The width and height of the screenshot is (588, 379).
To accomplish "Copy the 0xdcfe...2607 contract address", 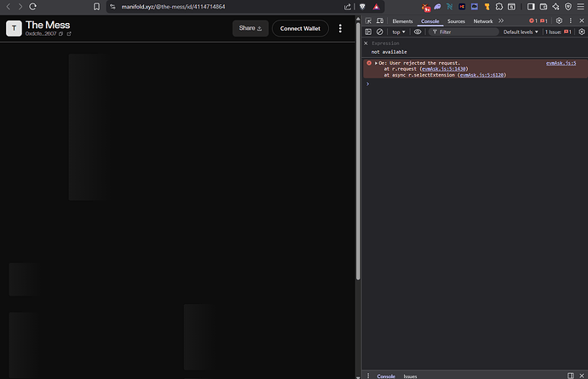I will tap(61, 34).
